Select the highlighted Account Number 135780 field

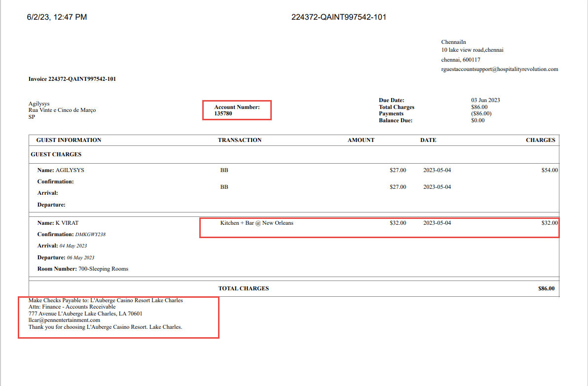[x=236, y=109]
